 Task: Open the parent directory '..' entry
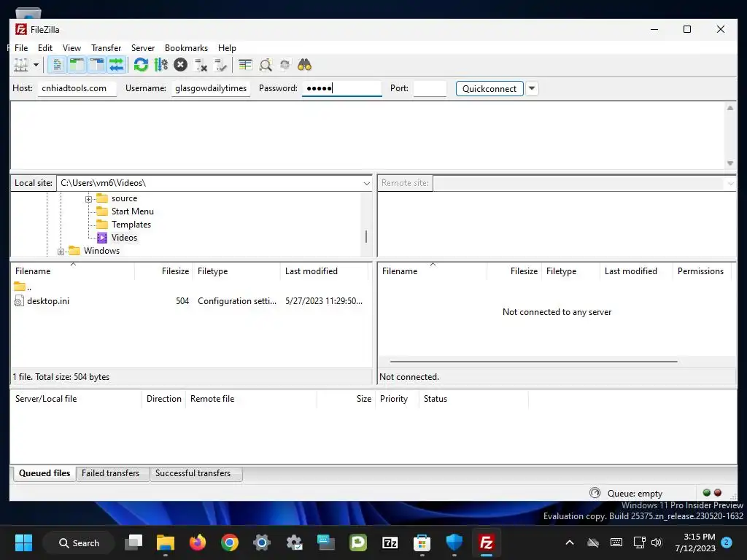[x=23, y=287]
